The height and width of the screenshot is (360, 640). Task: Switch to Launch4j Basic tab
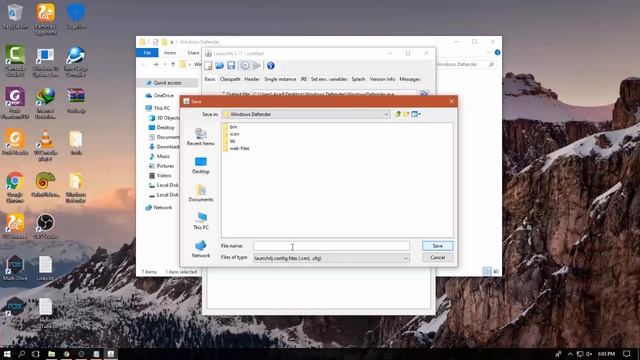point(210,79)
